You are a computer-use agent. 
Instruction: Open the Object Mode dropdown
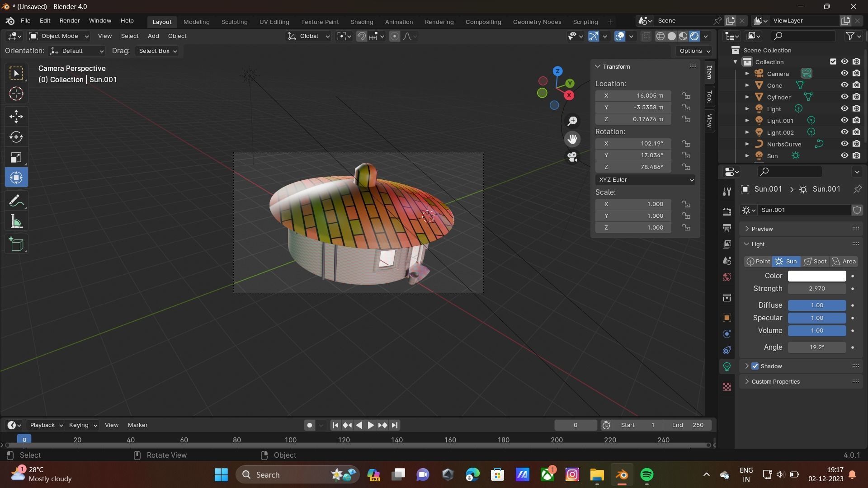pyautogui.click(x=59, y=36)
